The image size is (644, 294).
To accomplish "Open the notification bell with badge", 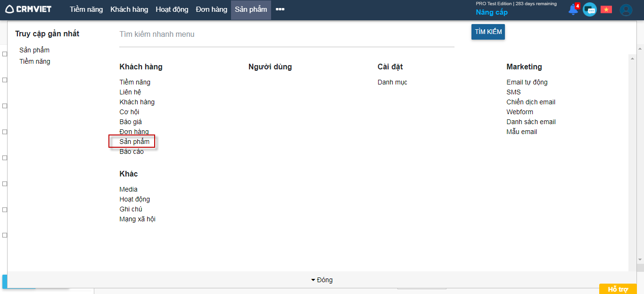I will pos(573,9).
